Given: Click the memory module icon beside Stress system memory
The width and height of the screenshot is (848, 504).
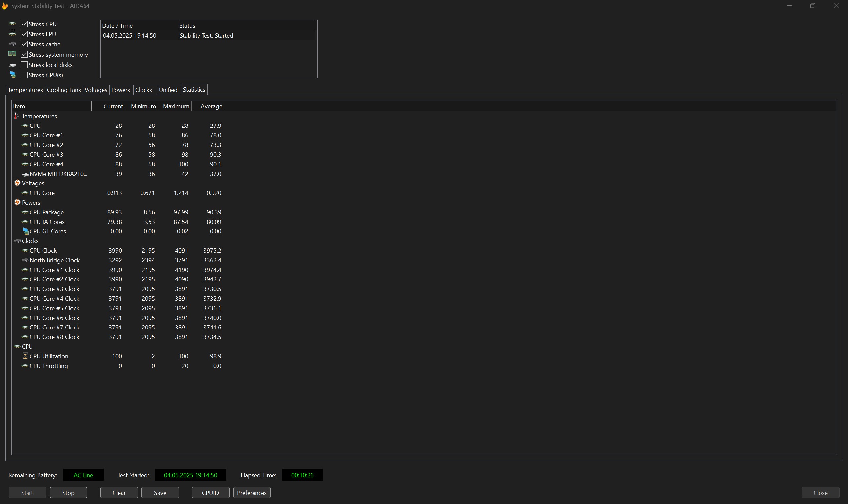Looking at the screenshot, I should coord(12,54).
